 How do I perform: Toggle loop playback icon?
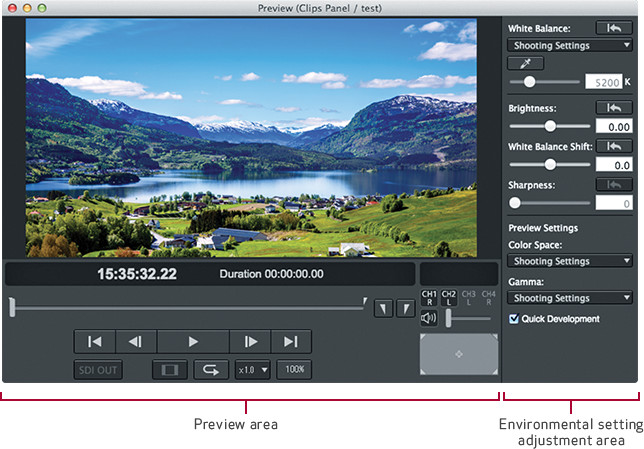(x=211, y=370)
